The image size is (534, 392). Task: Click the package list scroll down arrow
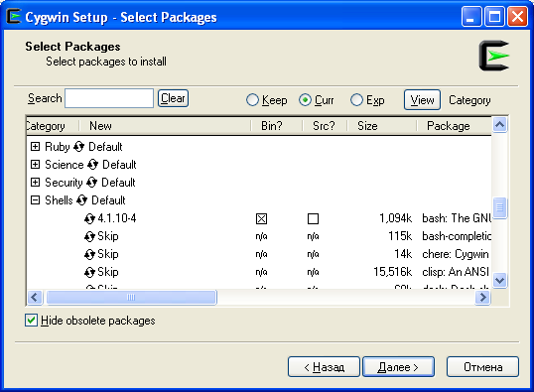pyautogui.click(x=499, y=281)
